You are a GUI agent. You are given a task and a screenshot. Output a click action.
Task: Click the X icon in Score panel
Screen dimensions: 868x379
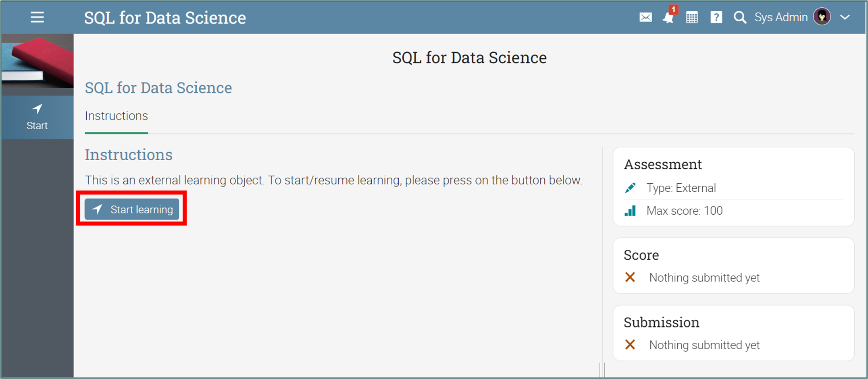630,277
